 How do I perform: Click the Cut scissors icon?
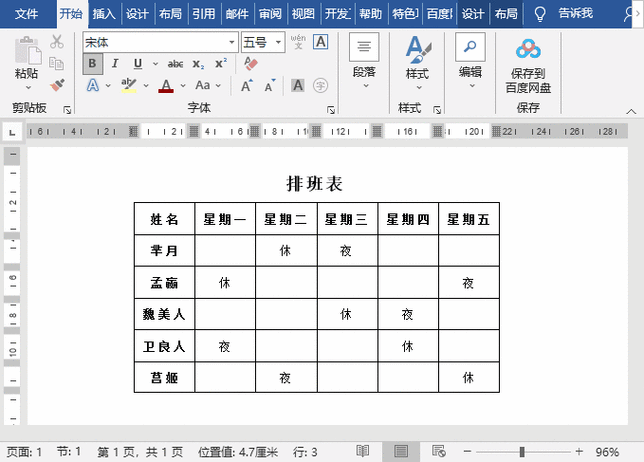coord(57,42)
